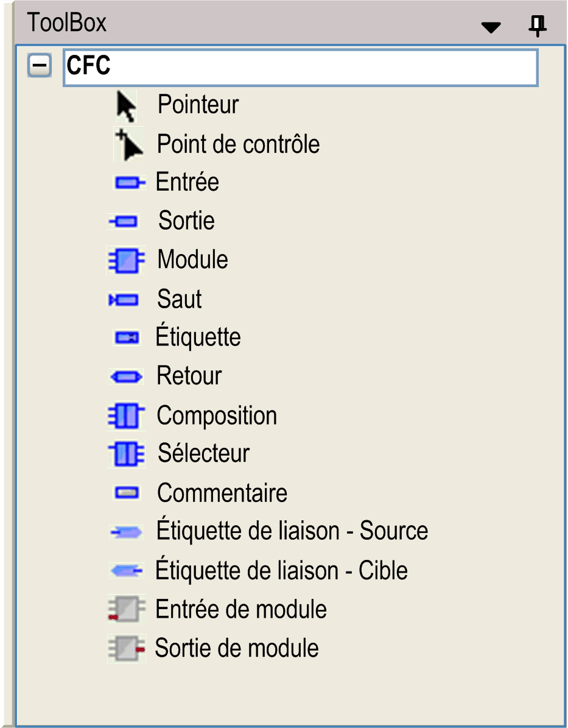Viewport: 568px width, 728px height.
Task: Select the Composition block icon
Action: pyautogui.click(x=125, y=416)
